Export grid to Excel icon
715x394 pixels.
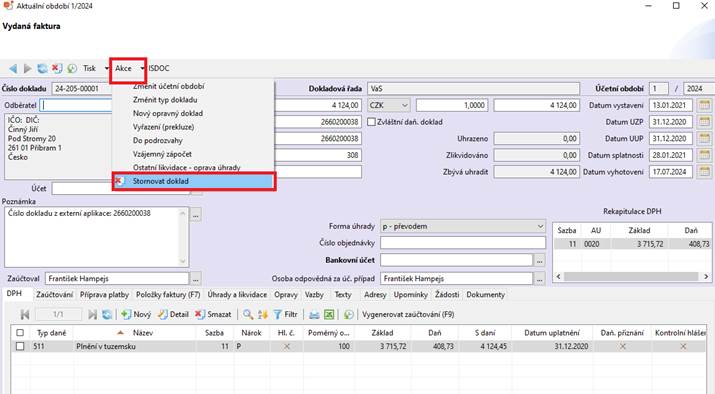pyautogui.click(x=329, y=314)
